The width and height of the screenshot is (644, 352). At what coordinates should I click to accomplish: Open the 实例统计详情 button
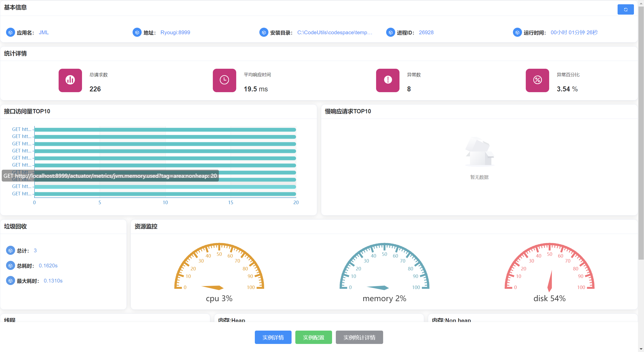tap(359, 337)
